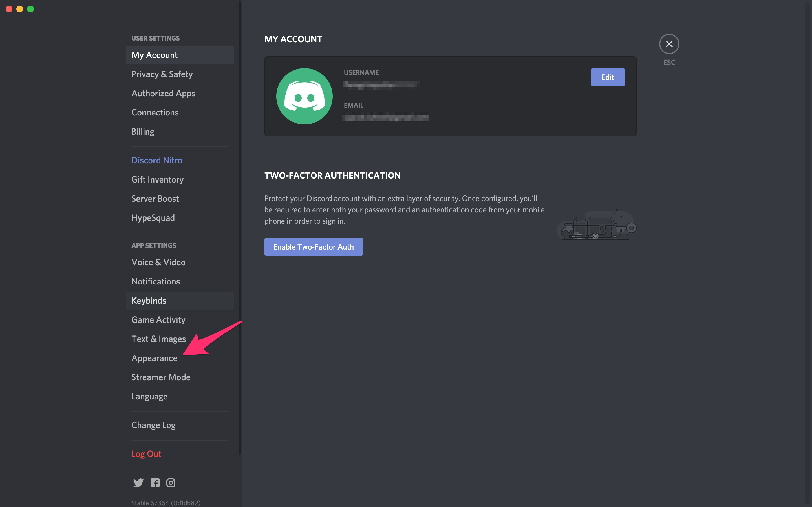Expand Connections settings section

[155, 112]
